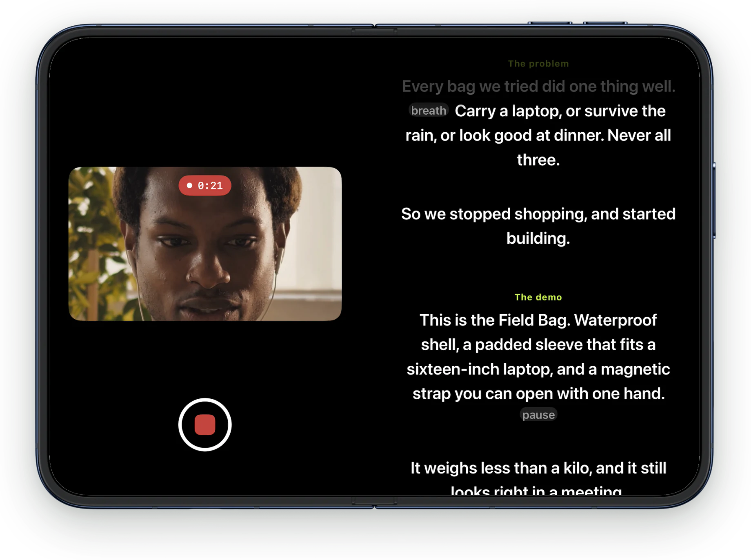This screenshot has width=751, height=560.
Task: Tap the line "So we stopped shopping, and started building."
Action: tap(538, 226)
